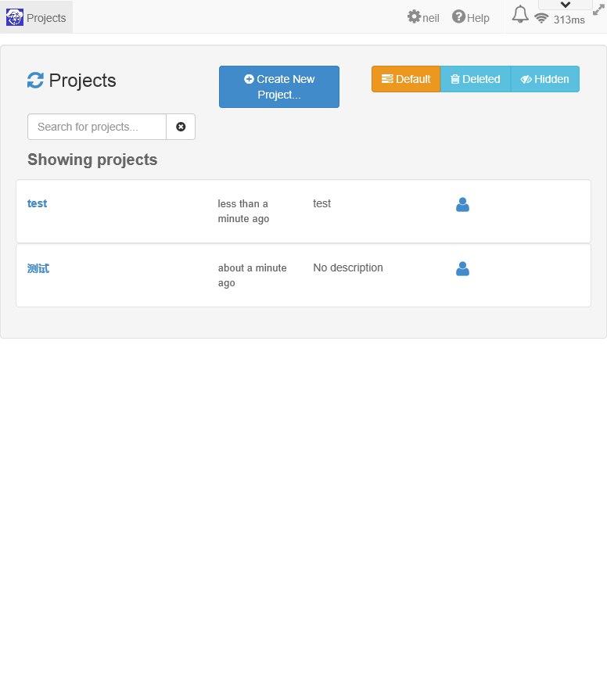
Task: Click the user icon in the 测试 project row
Action: (462, 269)
